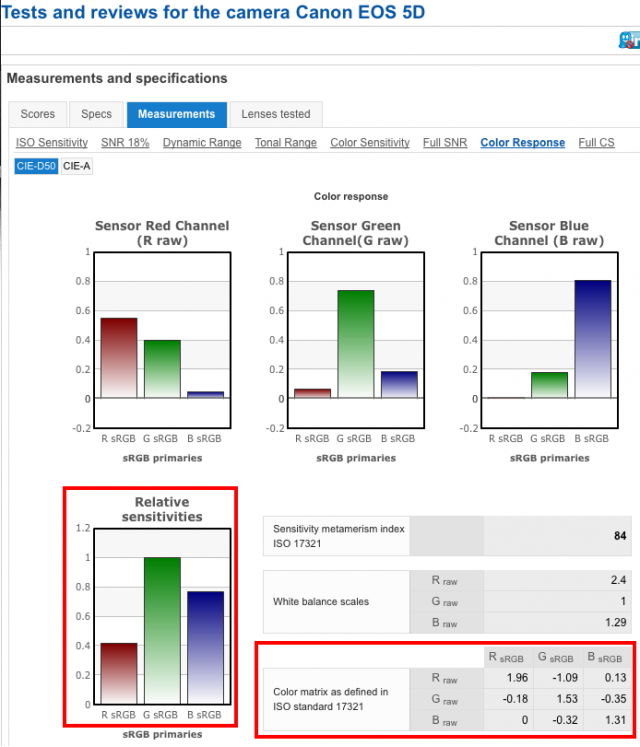
Task: Click the color matrix value -1.09
Action: [565, 677]
